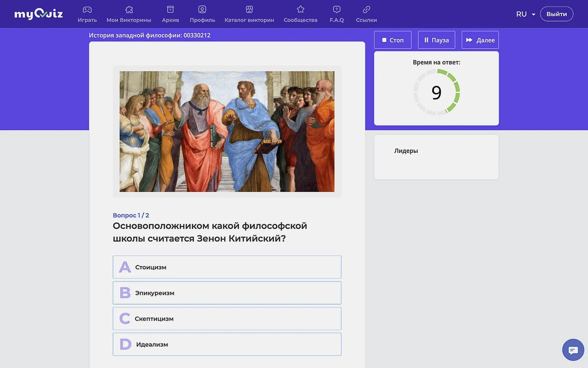
Task: Skip to next question with Далее
Action: (x=480, y=40)
